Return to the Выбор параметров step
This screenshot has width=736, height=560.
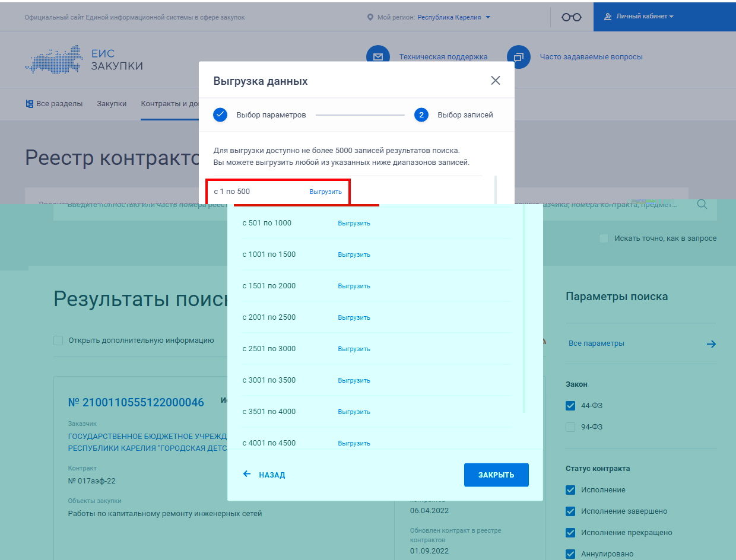pos(271,115)
